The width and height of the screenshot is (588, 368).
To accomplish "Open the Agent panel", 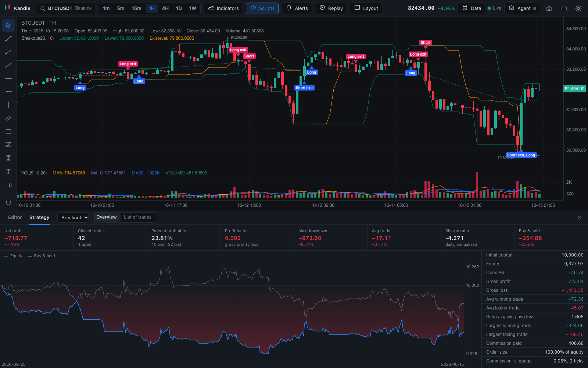I will click(x=522, y=8).
